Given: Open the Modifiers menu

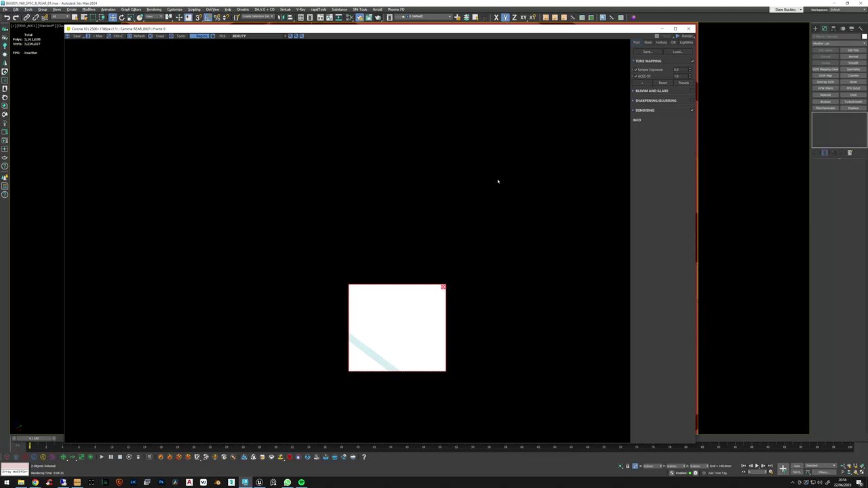Looking at the screenshot, I should 89,9.
